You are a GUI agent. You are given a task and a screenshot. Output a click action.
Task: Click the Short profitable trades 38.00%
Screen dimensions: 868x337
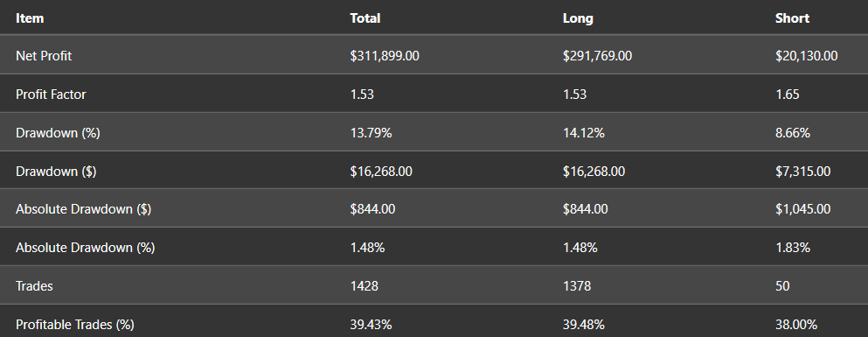(x=796, y=324)
